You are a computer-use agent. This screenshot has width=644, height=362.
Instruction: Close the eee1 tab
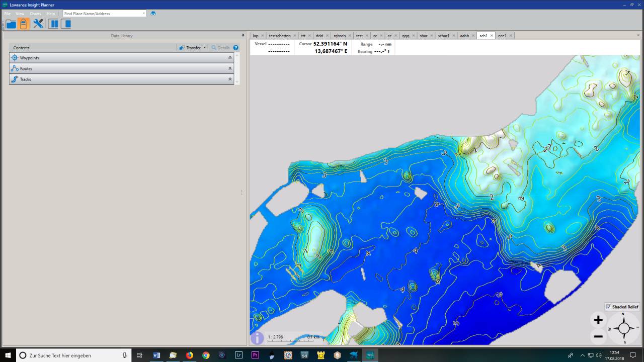[x=511, y=36]
